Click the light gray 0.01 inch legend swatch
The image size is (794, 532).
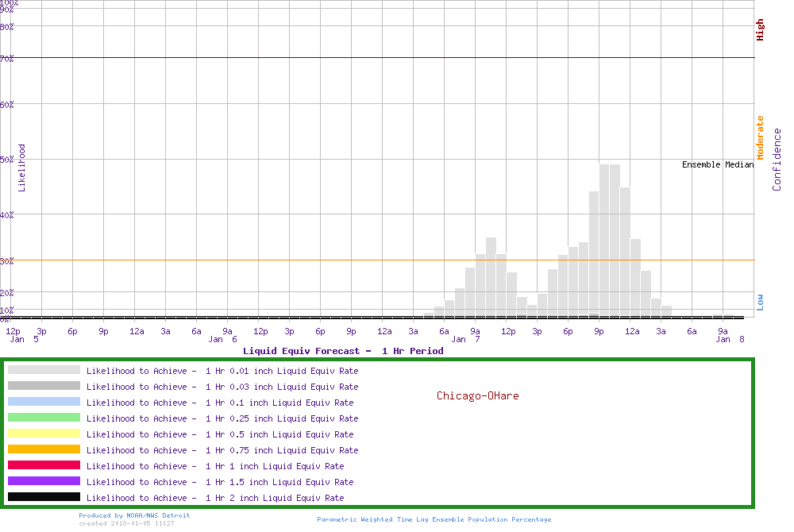[x=44, y=370]
